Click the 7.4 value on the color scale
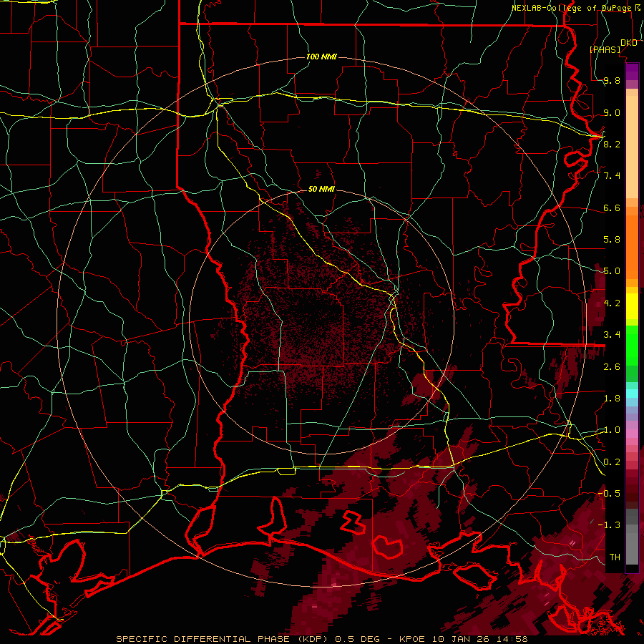 coord(612,176)
